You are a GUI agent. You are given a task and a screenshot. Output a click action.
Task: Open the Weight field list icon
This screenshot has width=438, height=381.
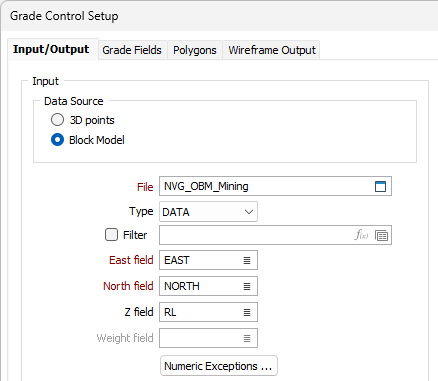click(x=247, y=338)
